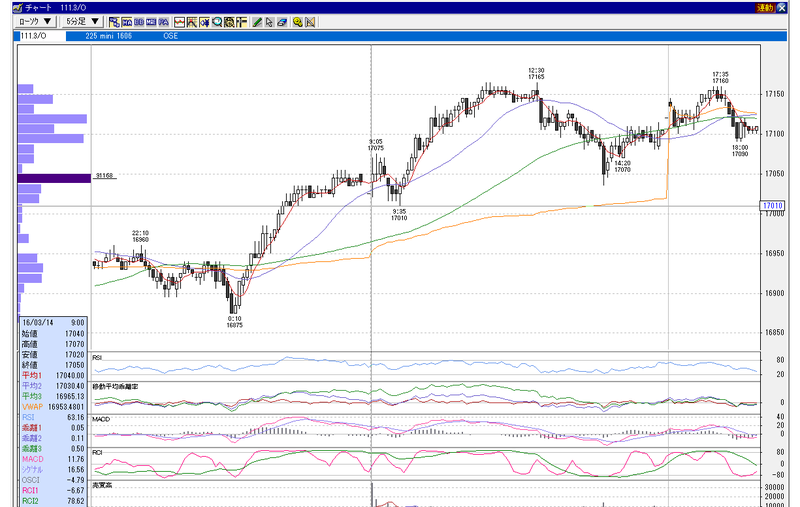Click the RSI panel label
Image resolution: width=800 pixels, height=507 pixels.
97,358
